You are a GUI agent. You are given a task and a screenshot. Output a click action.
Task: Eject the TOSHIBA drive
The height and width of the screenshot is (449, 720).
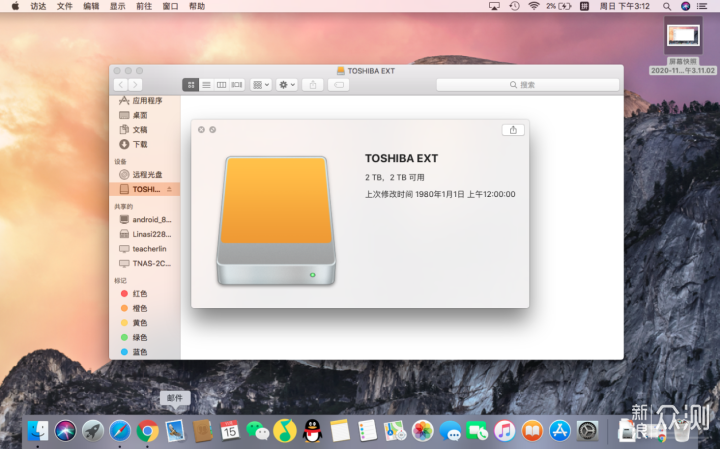click(x=169, y=189)
